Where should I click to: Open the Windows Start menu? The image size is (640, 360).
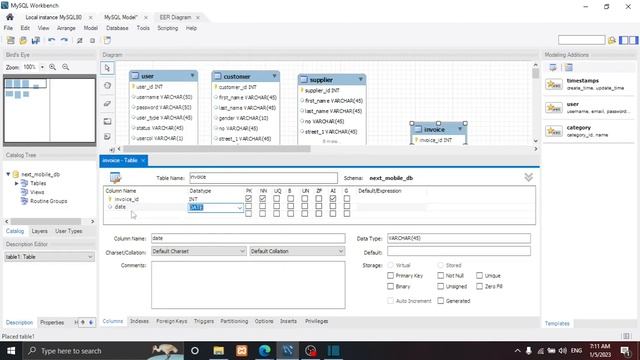click(11, 351)
